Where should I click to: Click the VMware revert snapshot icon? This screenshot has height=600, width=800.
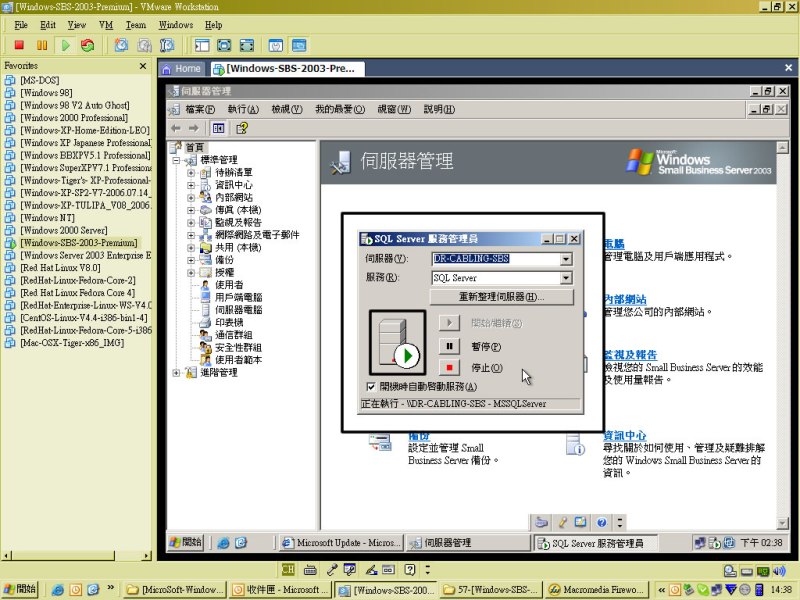point(144,45)
